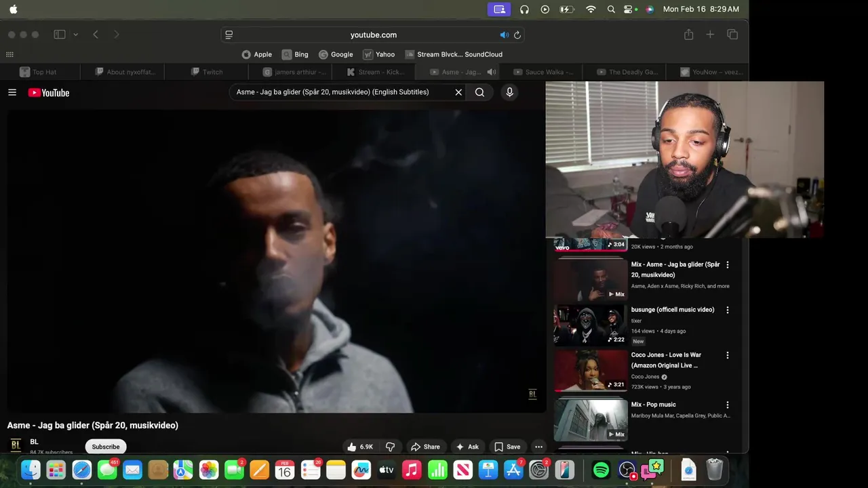
Task: Open the page menu icon in address bar
Action: click(x=229, y=35)
